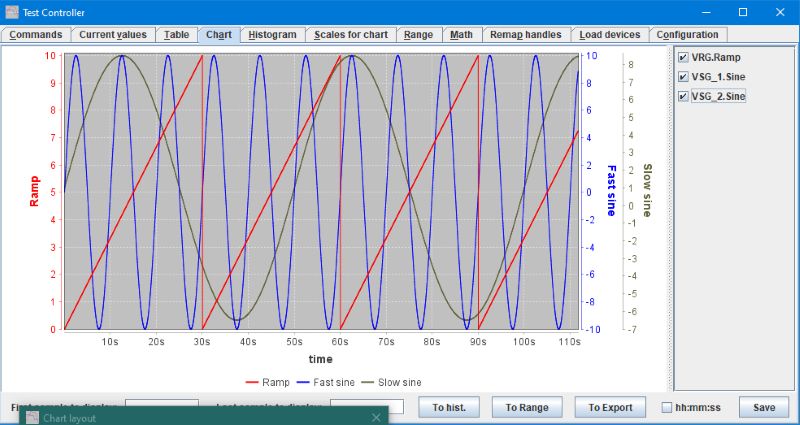Click the Slow sine axis label
The height and width of the screenshot is (425, 800).
(x=647, y=190)
